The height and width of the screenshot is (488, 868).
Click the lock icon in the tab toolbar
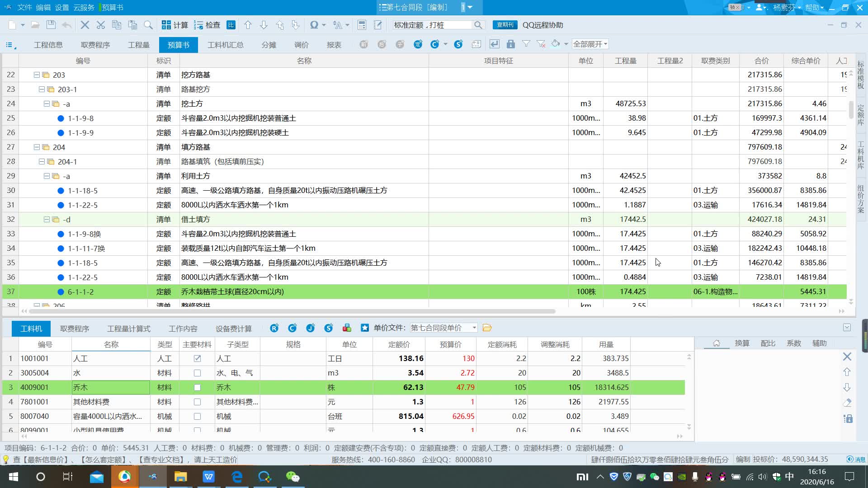510,44
